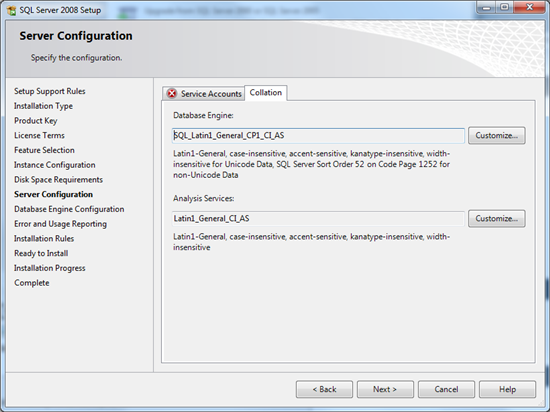Select Server Configuration step in sidebar
Image resolution: width=550 pixels, height=412 pixels.
click(53, 194)
